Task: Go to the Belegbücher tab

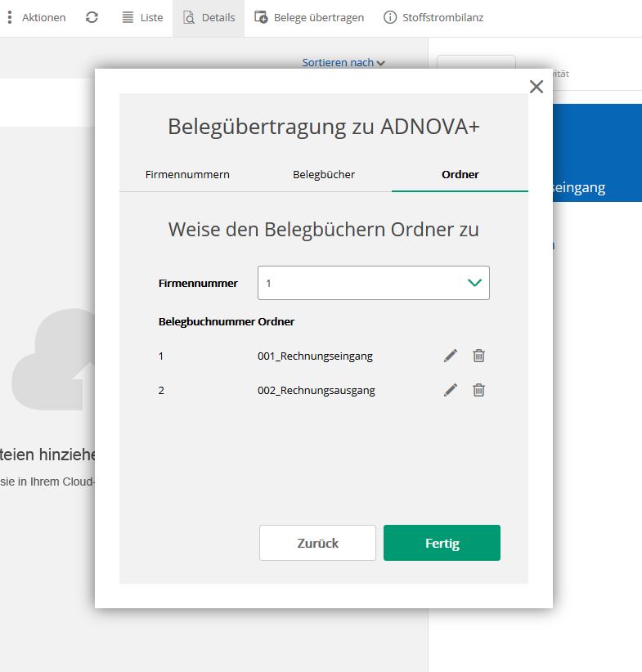Action: pyautogui.click(x=324, y=174)
